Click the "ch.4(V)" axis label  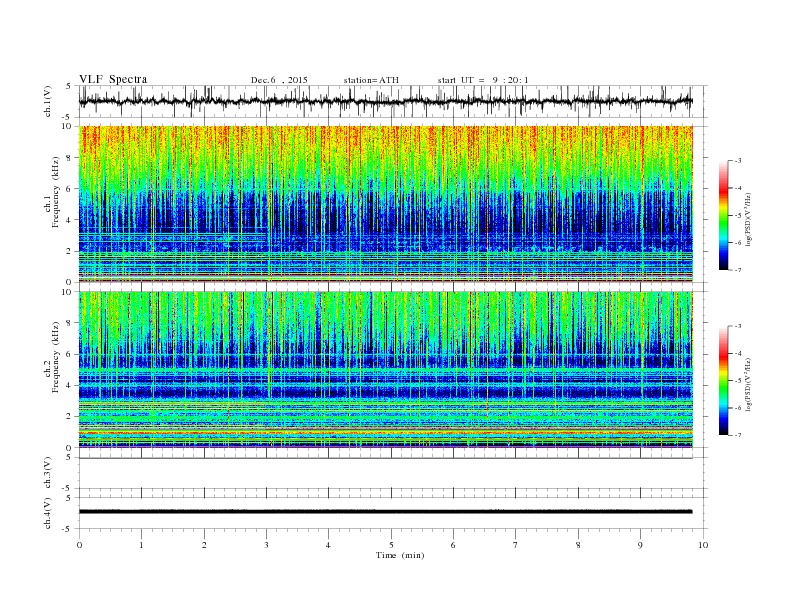tap(48, 513)
